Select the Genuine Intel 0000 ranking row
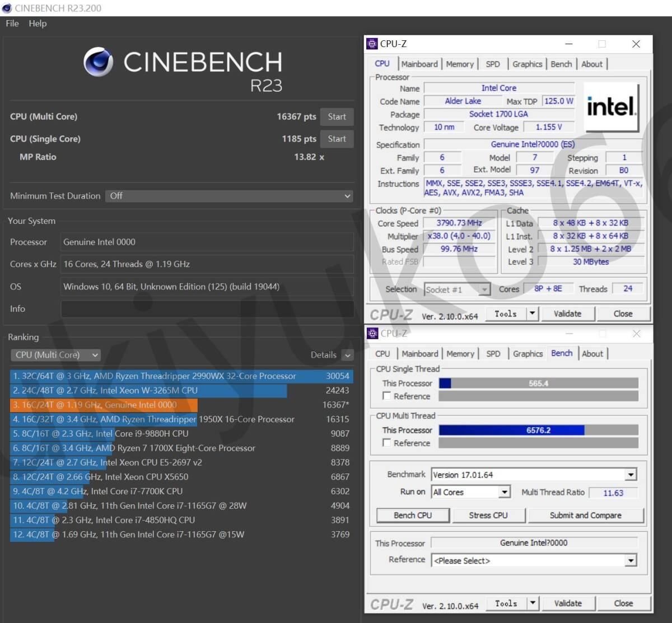This screenshot has width=672, height=623. (x=181, y=405)
